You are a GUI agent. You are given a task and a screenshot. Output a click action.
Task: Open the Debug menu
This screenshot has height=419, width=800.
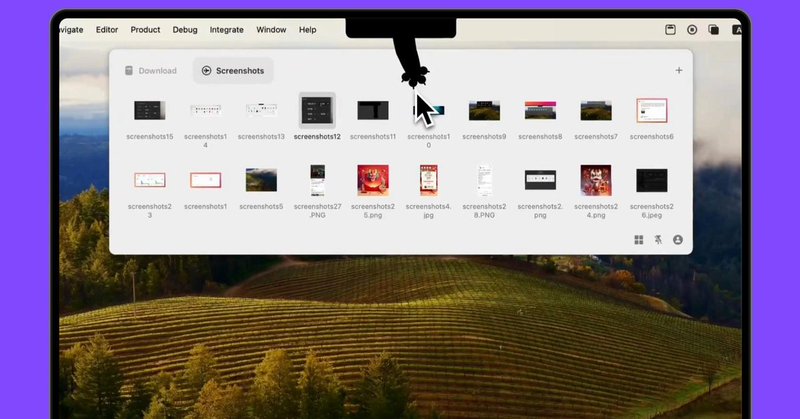pyautogui.click(x=185, y=30)
